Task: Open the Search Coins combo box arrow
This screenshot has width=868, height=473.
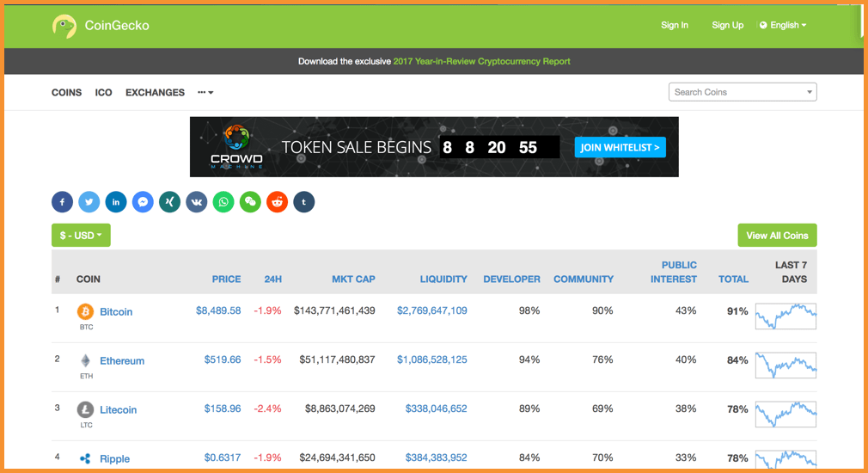Action: (810, 92)
